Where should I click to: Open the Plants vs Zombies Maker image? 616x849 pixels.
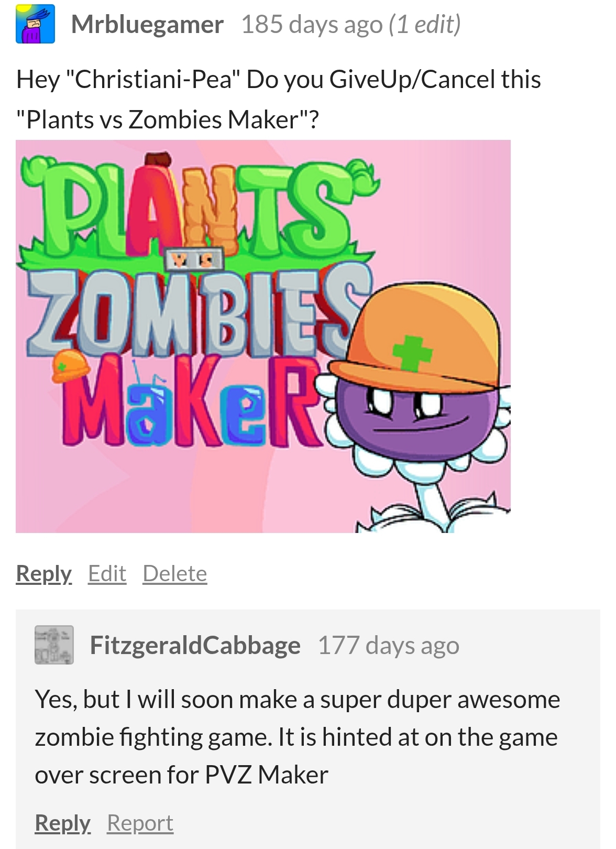coord(263,336)
